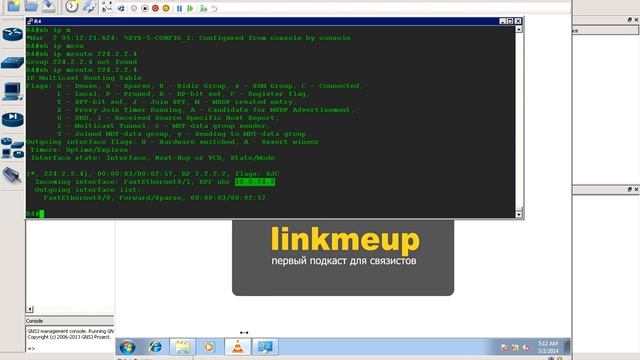
Task: Click the GNS3 console '=>' prompt
Action: click(x=31, y=349)
